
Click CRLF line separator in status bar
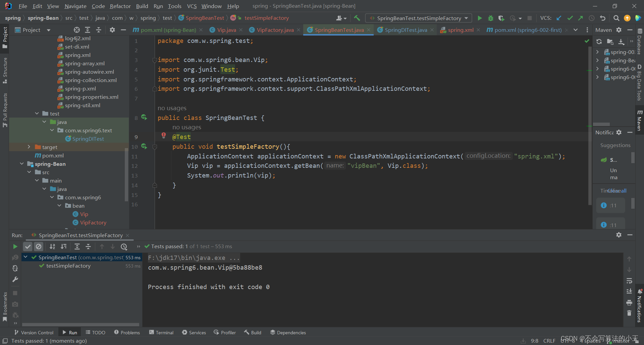click(549, 341)
